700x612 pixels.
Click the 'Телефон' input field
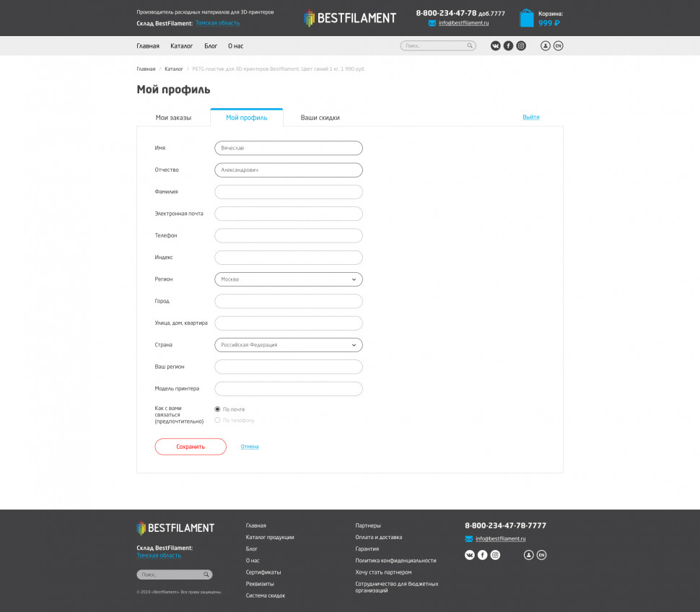pyautogui.click(x=289, y=236)
